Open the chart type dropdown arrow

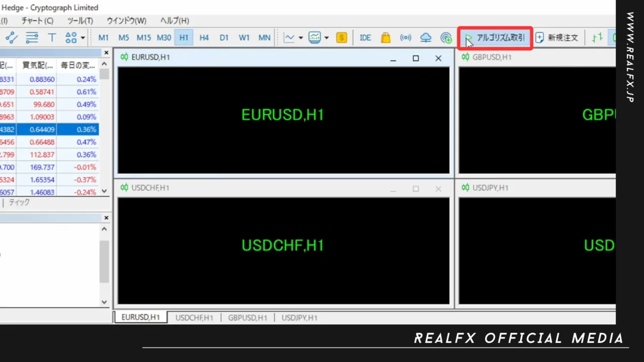300,37
